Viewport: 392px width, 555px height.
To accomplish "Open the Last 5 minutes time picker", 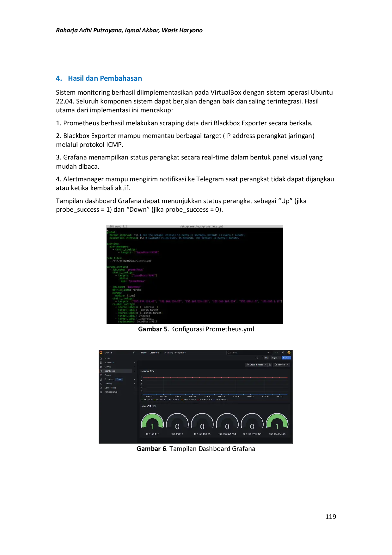I will [256, 365].
